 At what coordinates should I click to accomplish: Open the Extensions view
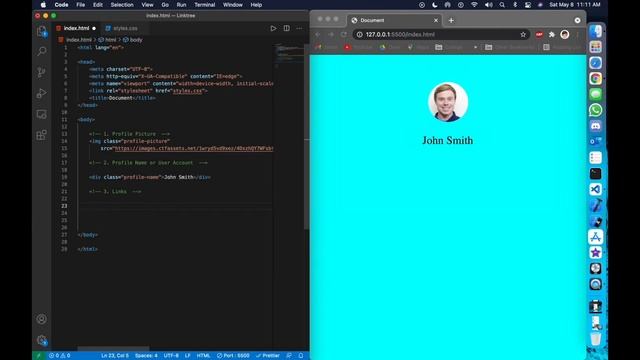point(42,135)
